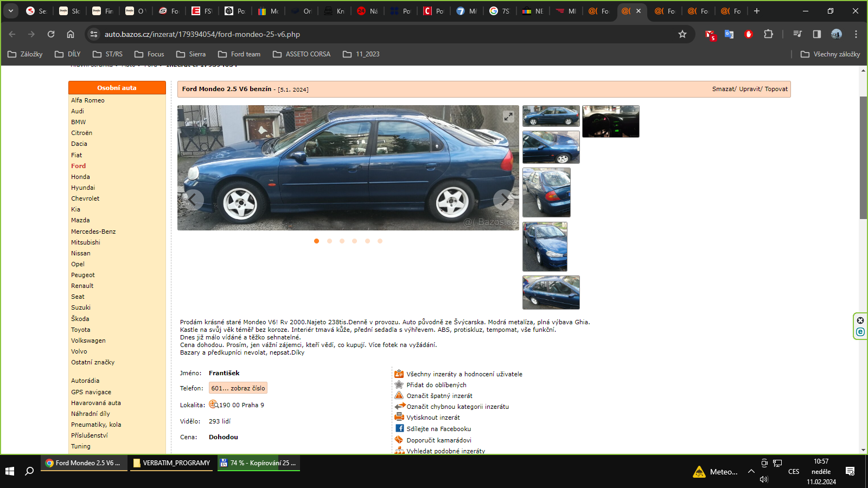Screen dimensions: 868x488
Task: Click the Smazat link
Action: (x=724, y=89)
